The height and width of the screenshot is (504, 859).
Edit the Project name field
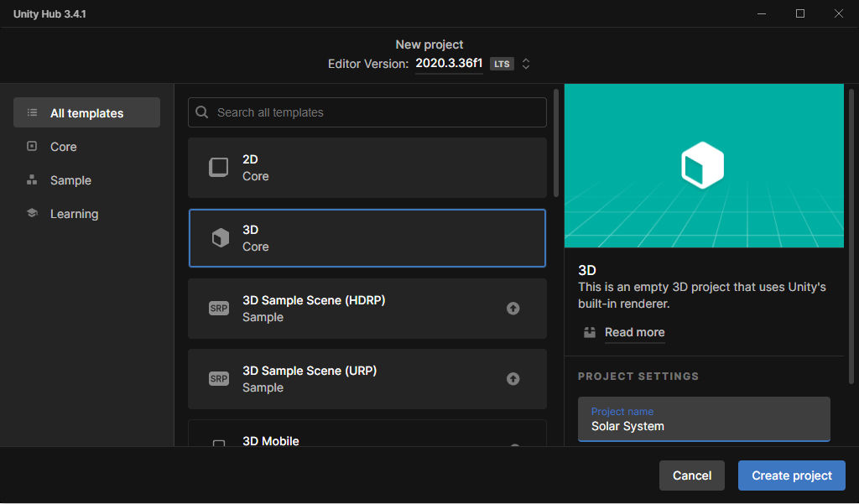pos(704,419)
